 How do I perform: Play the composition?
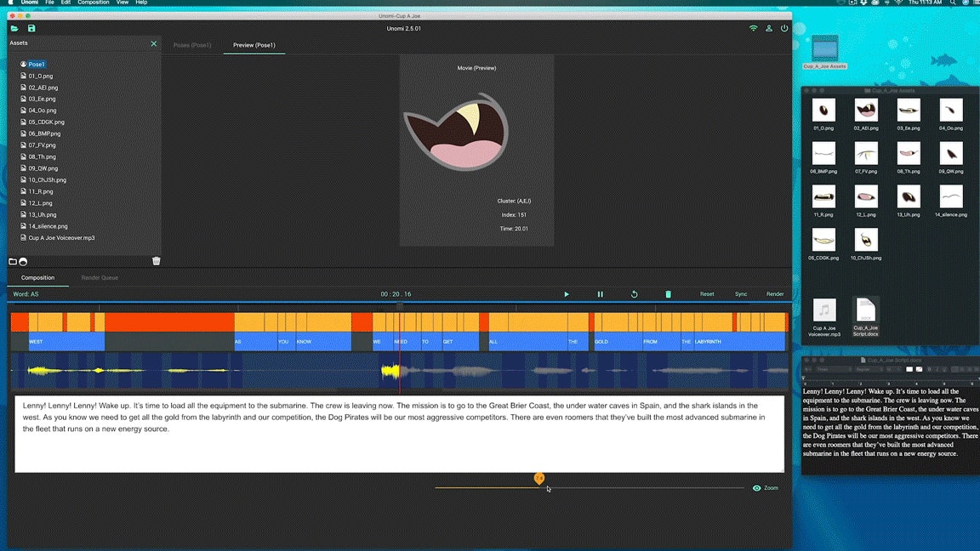click(567, 294)
